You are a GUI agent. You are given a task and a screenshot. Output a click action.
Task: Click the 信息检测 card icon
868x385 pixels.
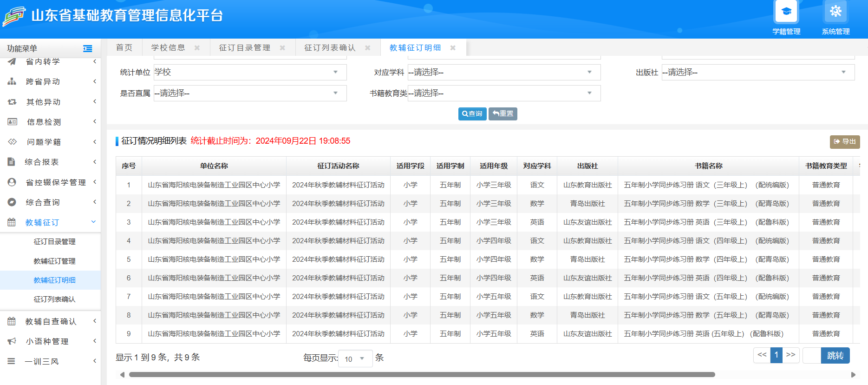coord(12,121)
